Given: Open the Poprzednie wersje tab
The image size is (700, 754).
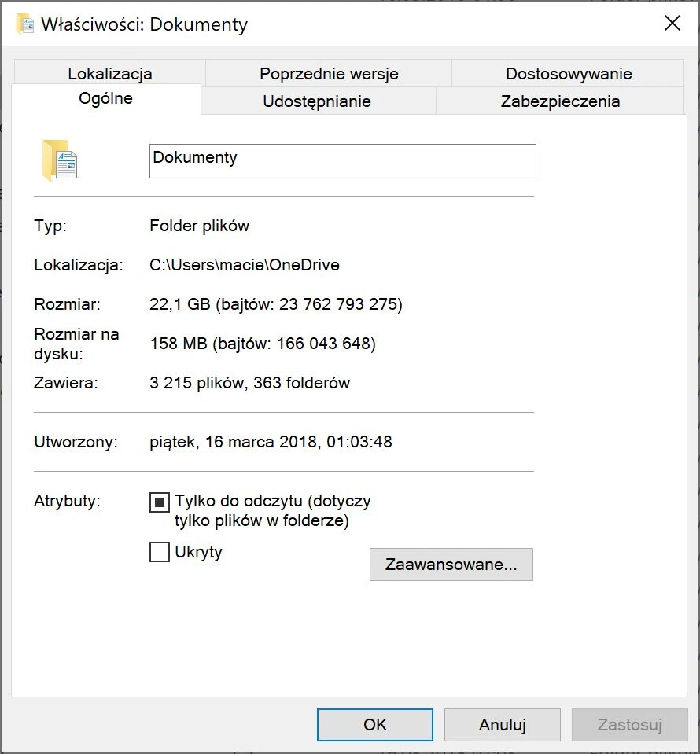Looking at the screenshot, I should (329, 74).
